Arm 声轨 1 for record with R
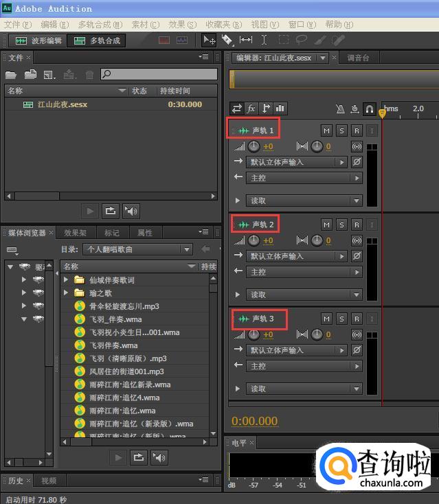Image resolution: width=439 pixels, height=504 pixels. (x=357, y=130)
